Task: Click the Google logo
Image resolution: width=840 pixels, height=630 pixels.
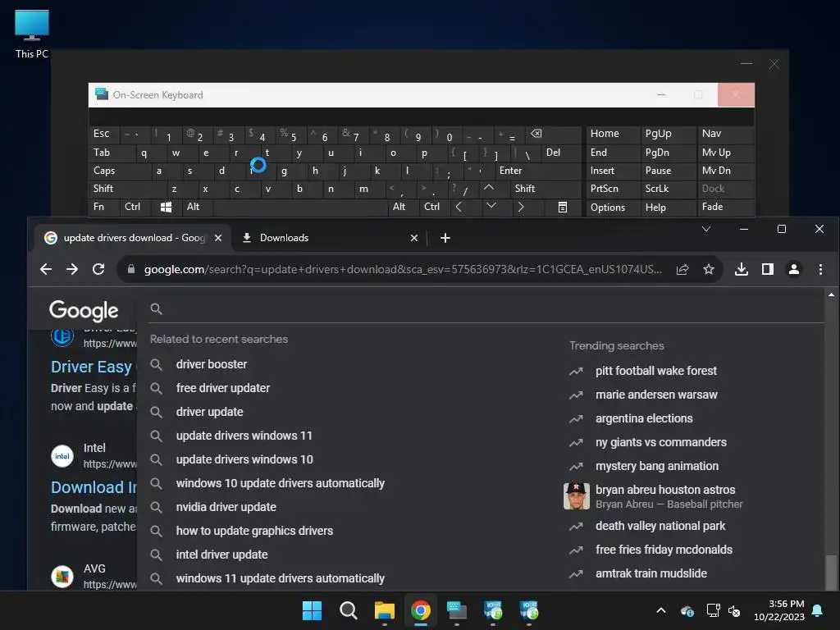Action: (x=84, y=310)
